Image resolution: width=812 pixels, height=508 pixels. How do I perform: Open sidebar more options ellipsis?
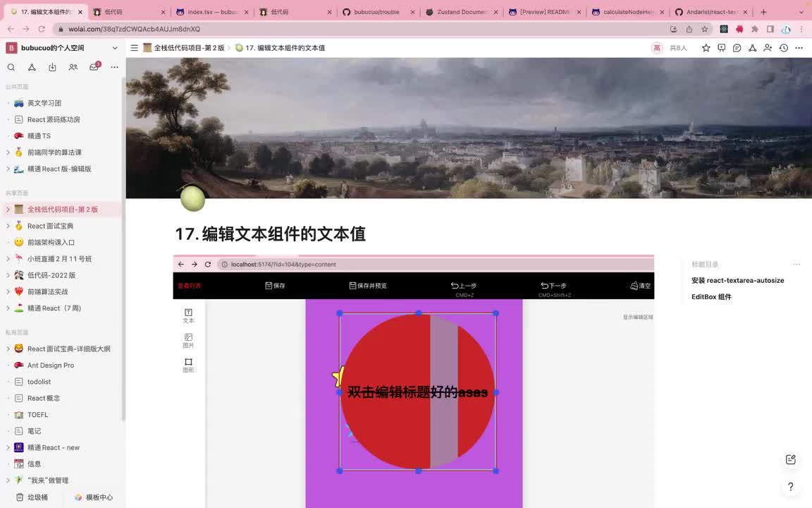(114, 68)
